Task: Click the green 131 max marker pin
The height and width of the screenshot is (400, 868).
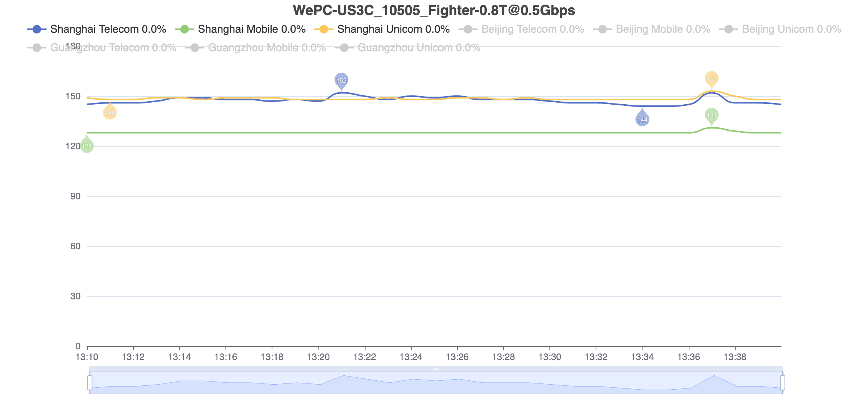Action: pos(711,115)
